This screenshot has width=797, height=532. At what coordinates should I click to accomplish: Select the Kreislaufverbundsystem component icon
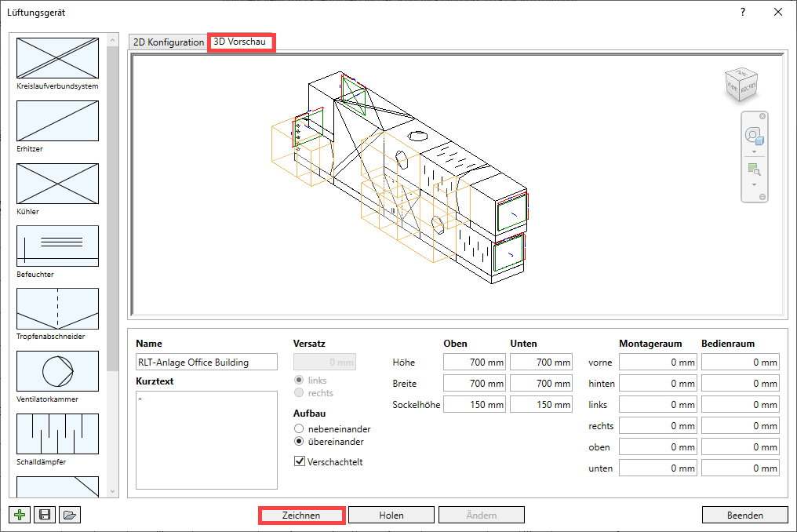click(57, 58)
